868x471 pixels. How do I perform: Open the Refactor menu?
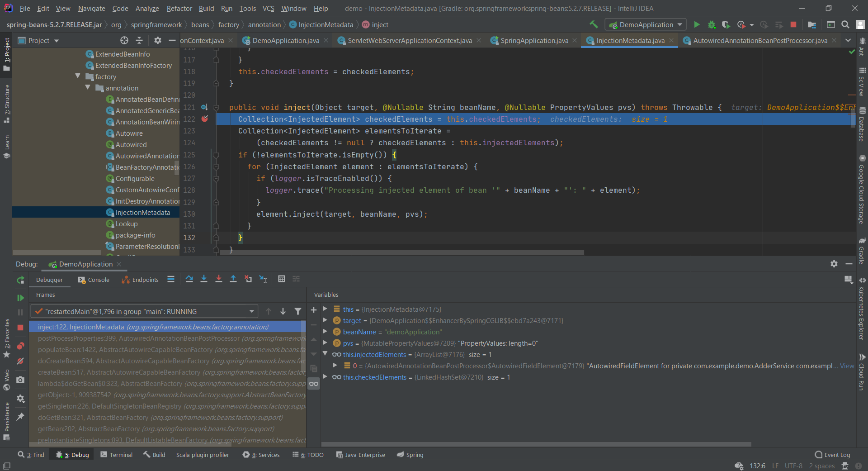click(179, 8)
